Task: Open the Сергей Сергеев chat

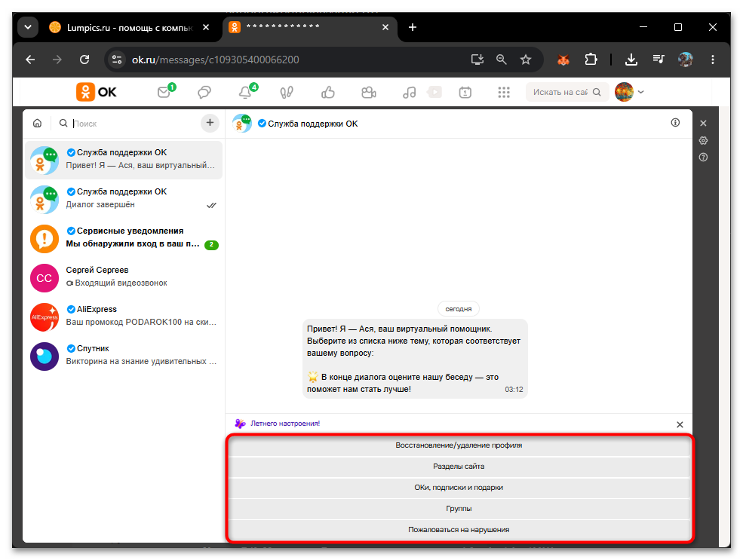Action: point(124,277)
